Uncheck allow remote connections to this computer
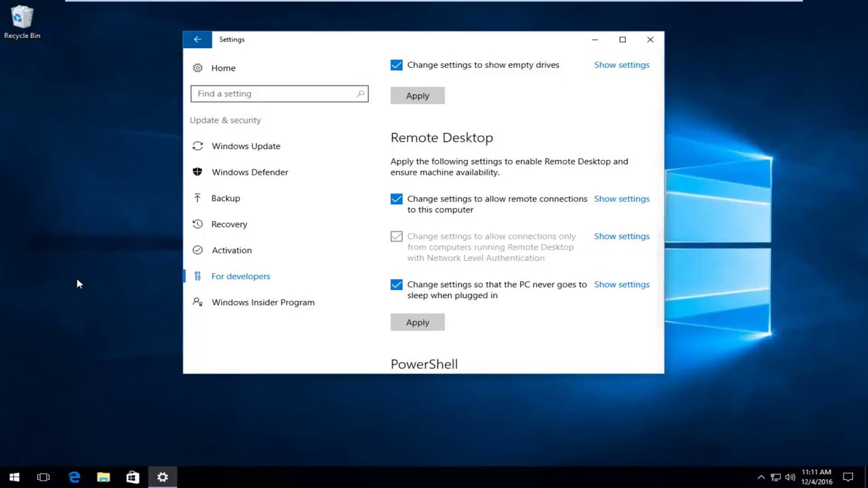Viewport: 868px width, 488px height. click(x=397, y=199)
